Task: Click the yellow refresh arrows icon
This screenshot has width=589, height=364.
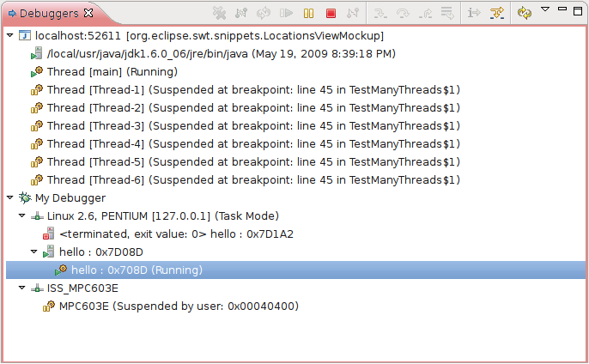Action: tap(525, 13)
